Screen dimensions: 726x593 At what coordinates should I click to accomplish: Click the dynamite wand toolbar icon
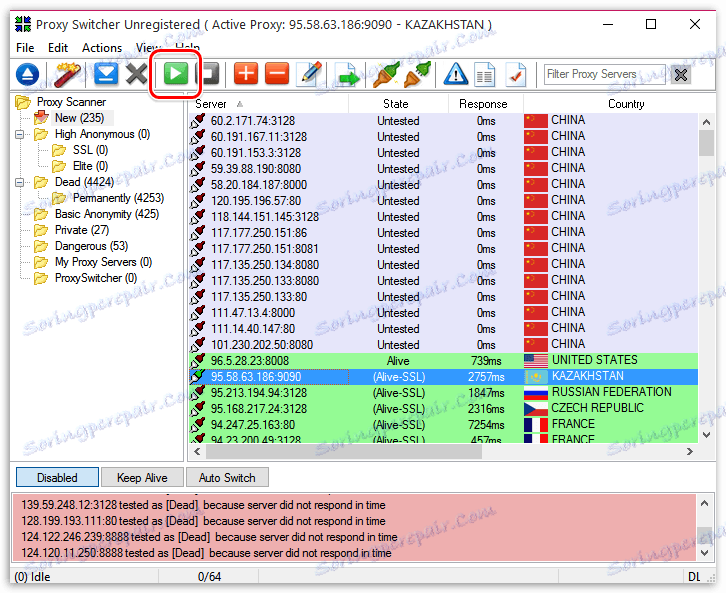(x=67, y=74)
